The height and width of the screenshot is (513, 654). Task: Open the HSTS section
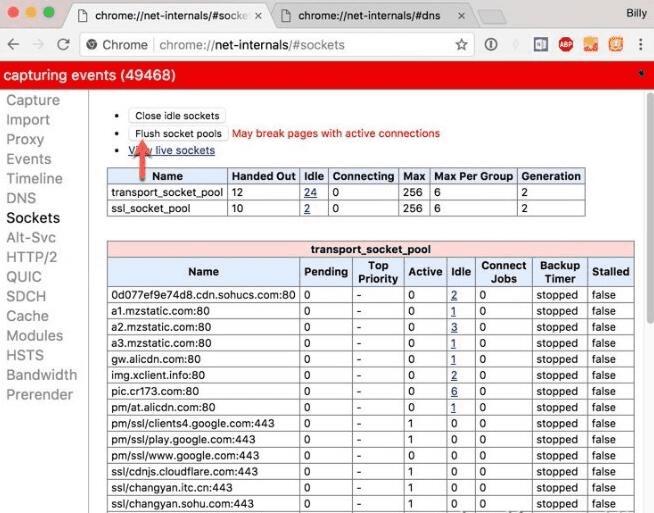25,355
